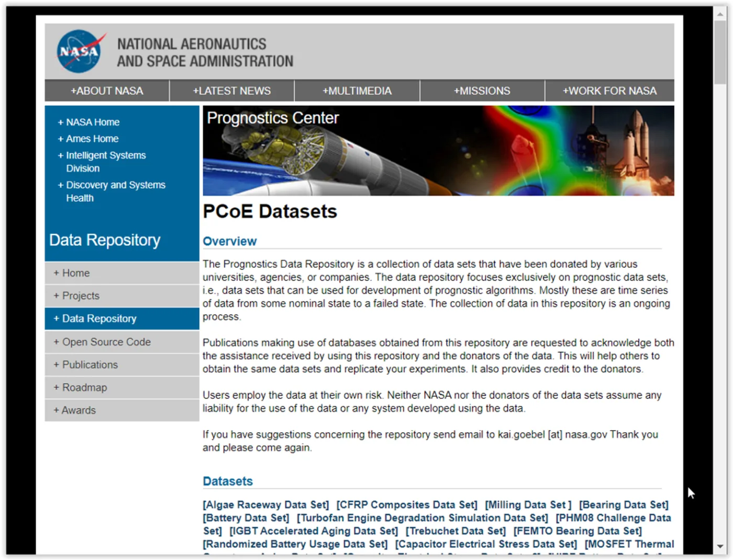The width and height of the screenshot is (733, 560).
Task: Open the FEMTO Bearing Data Set link
Action: coord(577,531)
